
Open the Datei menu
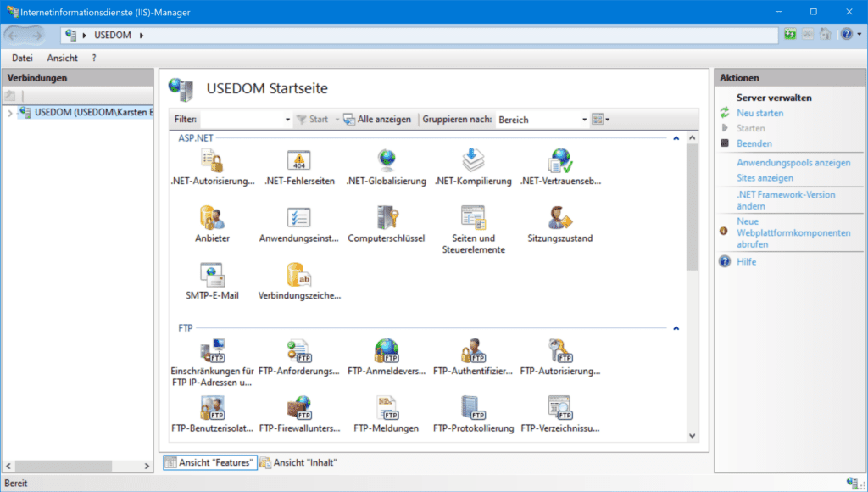(x=22, y=58)
